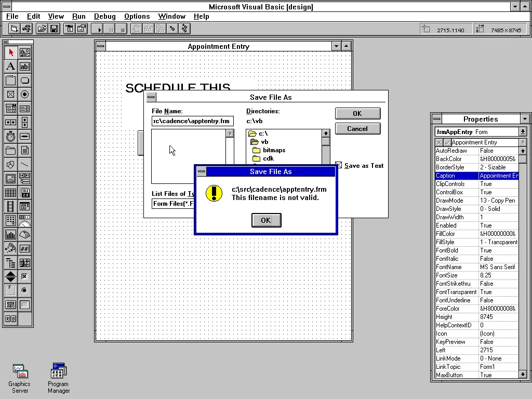Click the Run button on the toolbar
The width and height of the screenshot is (532, 399).
point(97,28)
